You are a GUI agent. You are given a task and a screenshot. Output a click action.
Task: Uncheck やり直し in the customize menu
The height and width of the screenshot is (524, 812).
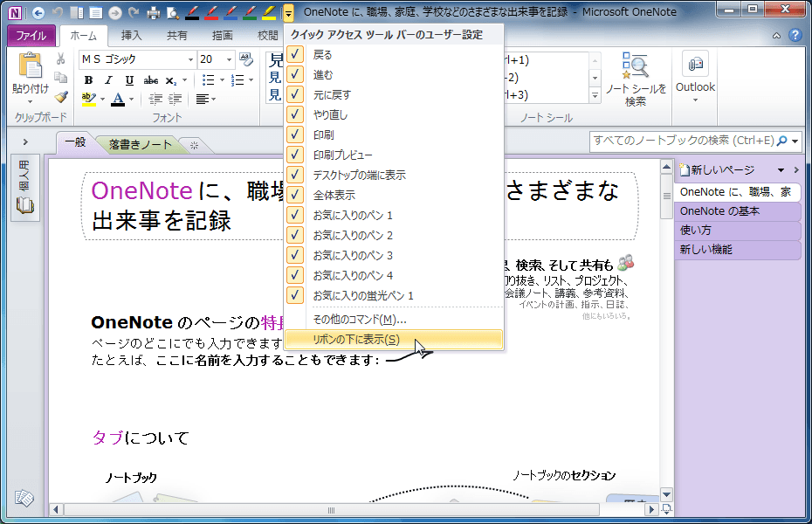295,114
